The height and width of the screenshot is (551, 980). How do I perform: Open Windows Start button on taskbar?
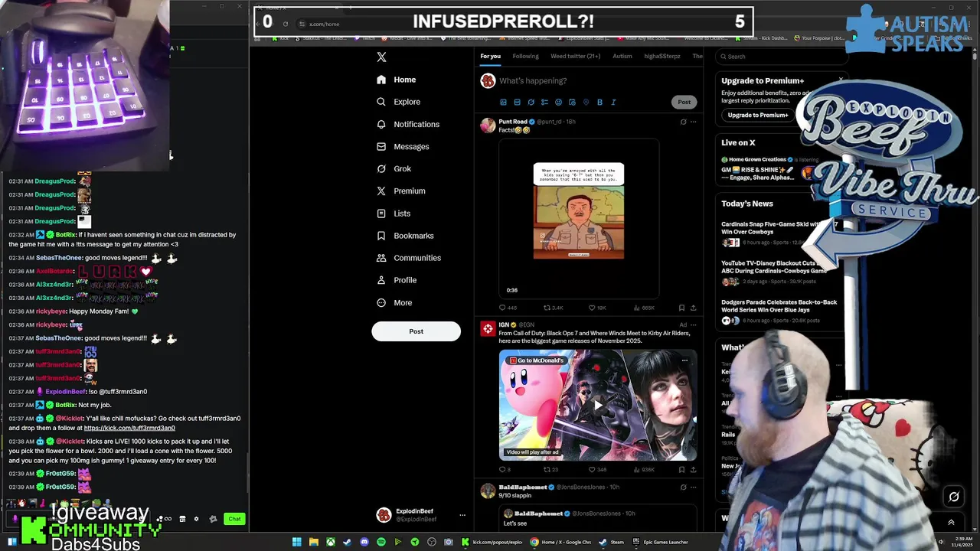pyautogui.click(x=297, y=542)
